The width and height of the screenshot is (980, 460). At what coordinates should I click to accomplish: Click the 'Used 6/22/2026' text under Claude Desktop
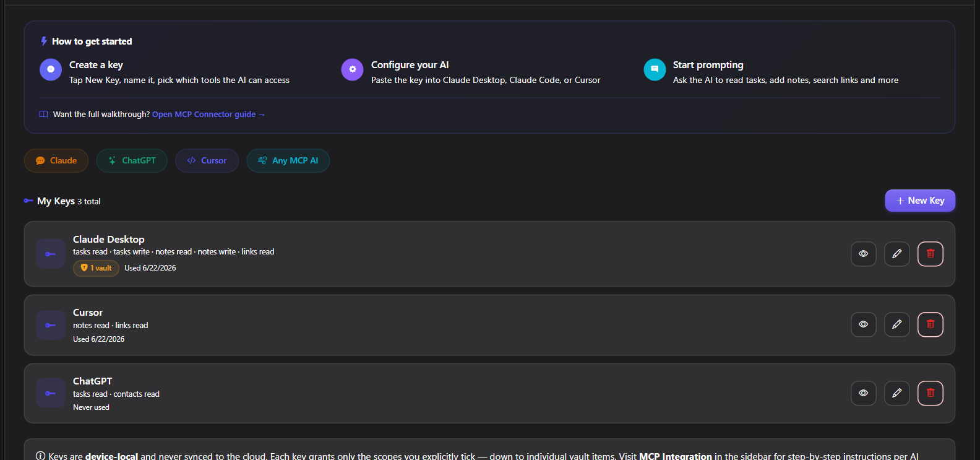[x=150, y=268]
